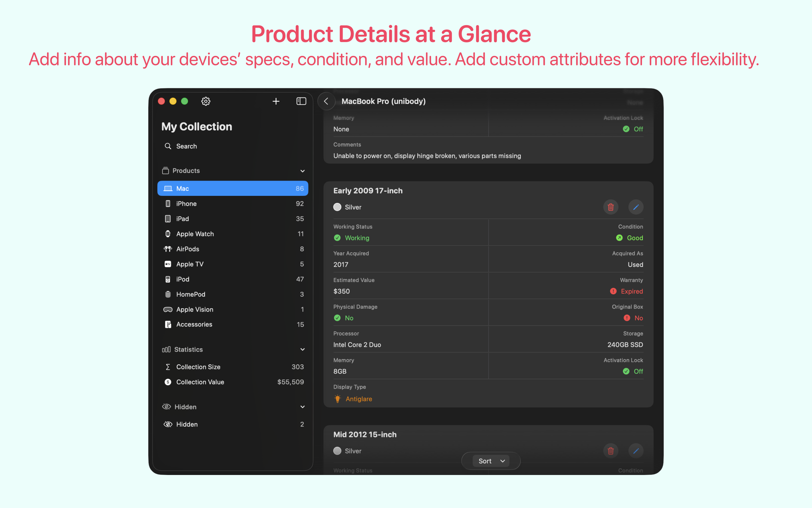The width and height of the screenshot is (812, 508).
Task: Click the Mid 2012 15-inch heading
Action: (x=365, y=434)
